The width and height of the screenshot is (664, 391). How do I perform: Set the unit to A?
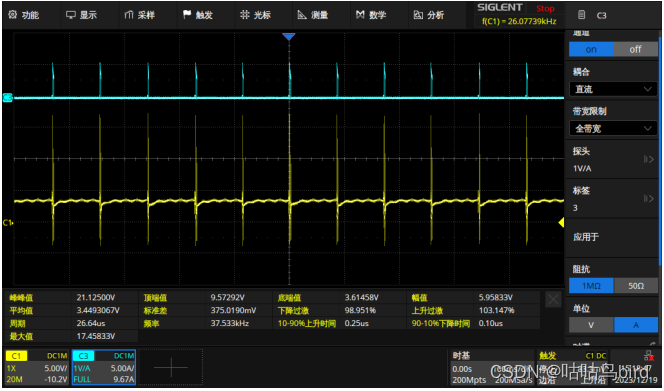click(636, 325)
